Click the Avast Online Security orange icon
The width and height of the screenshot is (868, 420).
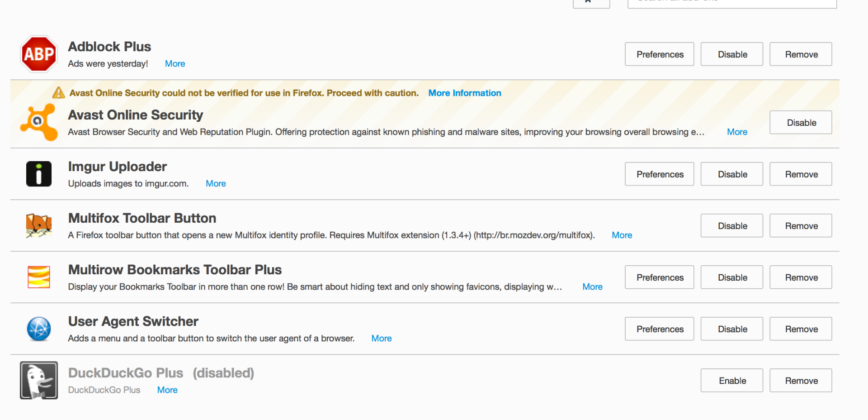39,122
